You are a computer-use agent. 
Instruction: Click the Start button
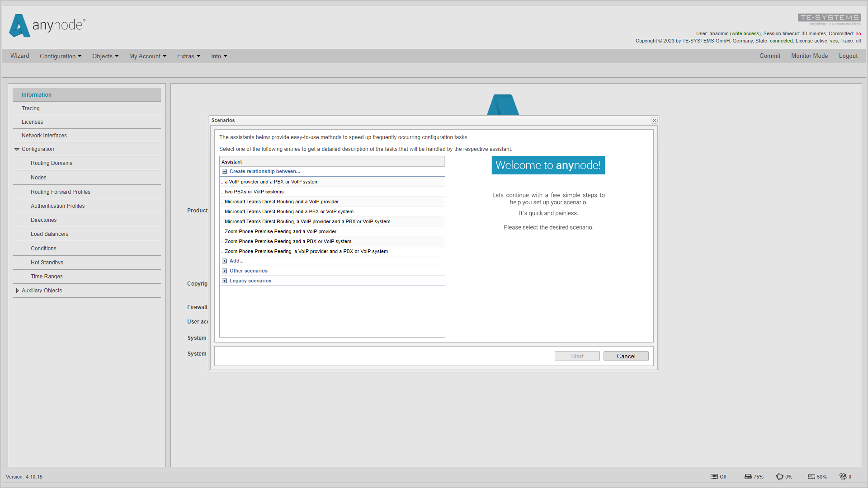tap(577, 356)
